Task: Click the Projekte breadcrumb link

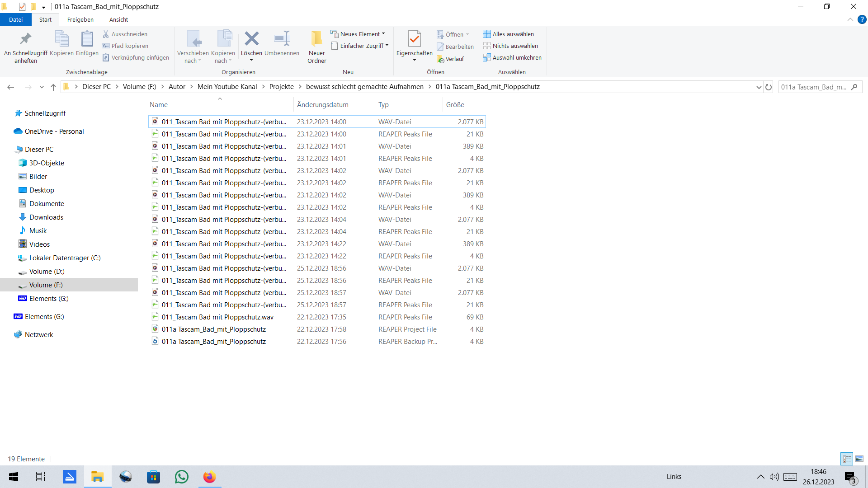Action: click(281, 87)
